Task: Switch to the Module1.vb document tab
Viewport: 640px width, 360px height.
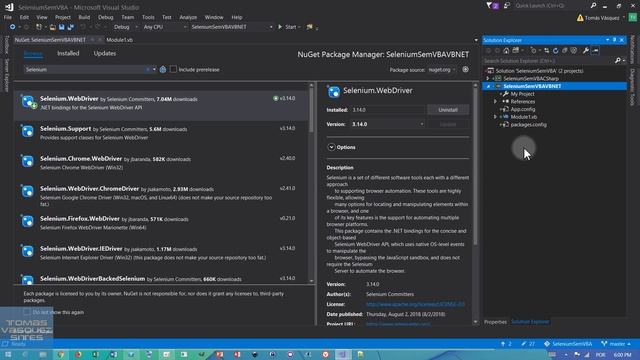Action: 120,40
